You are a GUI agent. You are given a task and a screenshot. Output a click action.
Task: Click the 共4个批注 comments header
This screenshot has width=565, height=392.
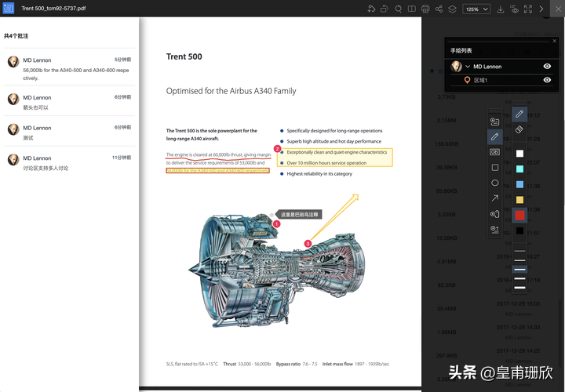pyautogui.click(x=16, y=35)
